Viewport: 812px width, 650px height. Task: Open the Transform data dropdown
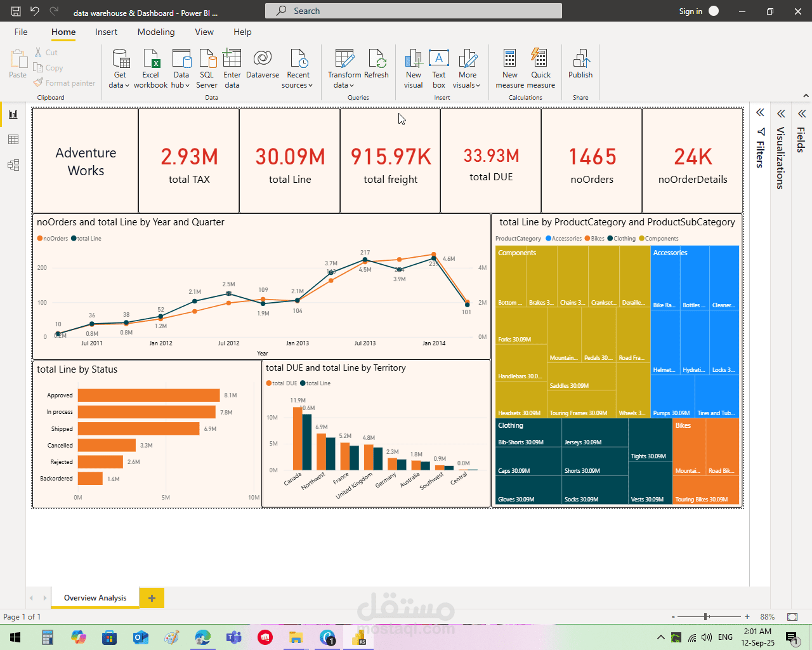coord(344,69)
